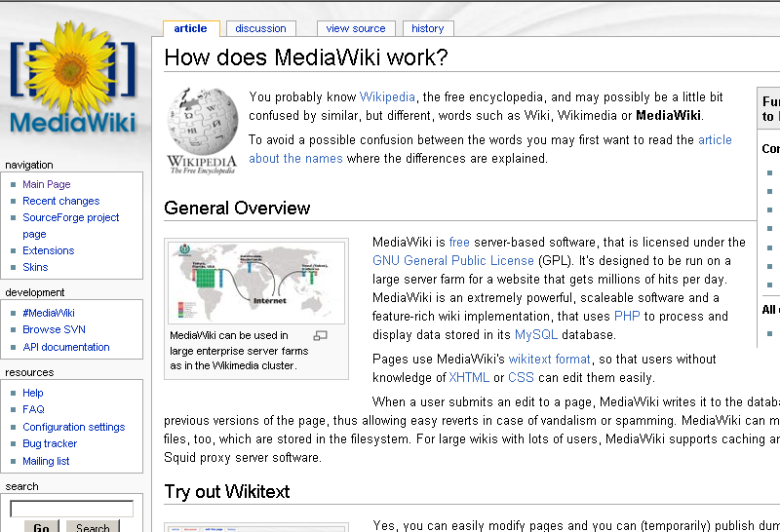Click the Wikipedia globe logo image

click(202, 132)
